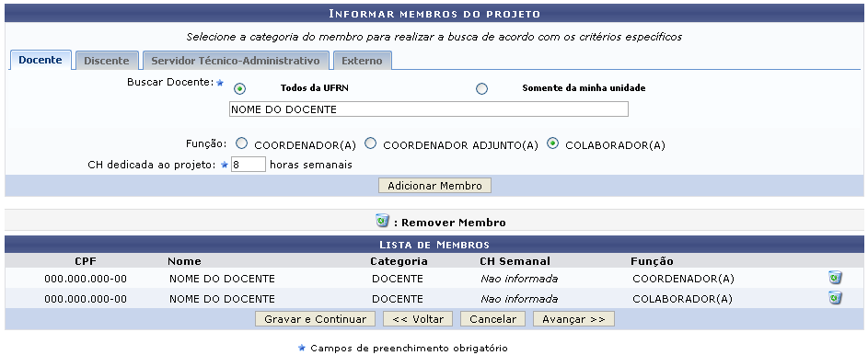
Task: Click the Cancelar button
Action: [x=492, y=319]
